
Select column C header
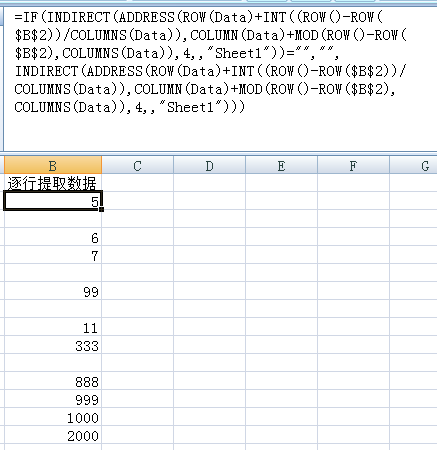tap(137, 165)
